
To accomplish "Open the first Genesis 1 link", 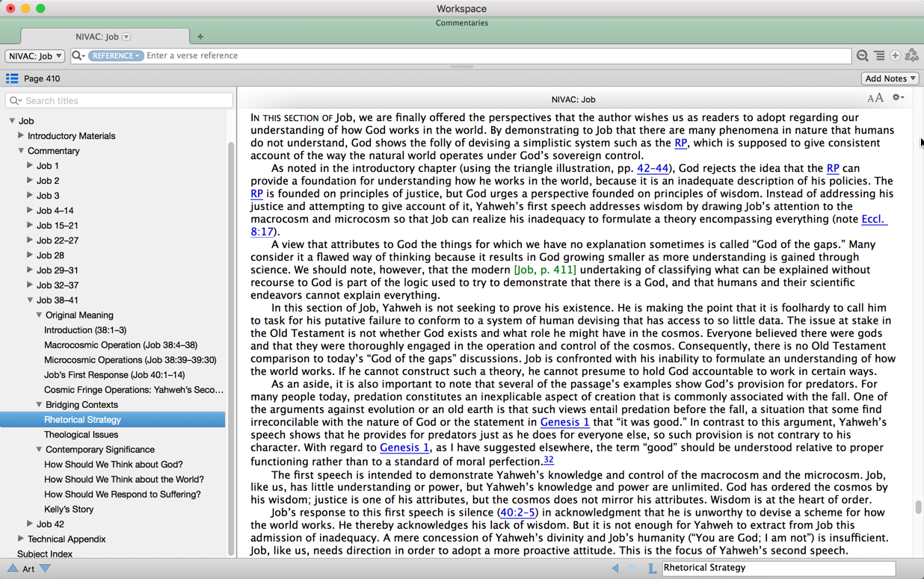I will pos(564,423).
